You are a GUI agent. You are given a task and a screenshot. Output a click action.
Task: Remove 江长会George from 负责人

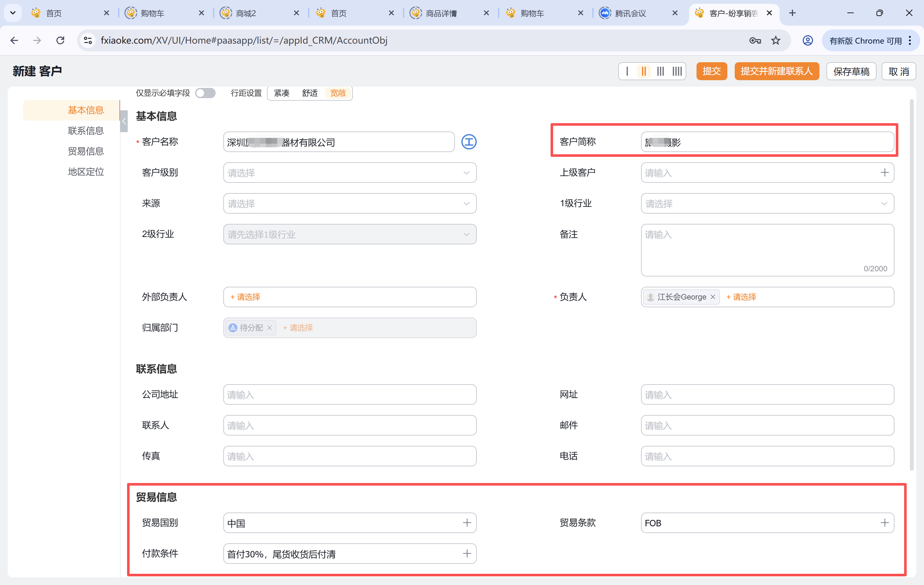pos(713,297)
